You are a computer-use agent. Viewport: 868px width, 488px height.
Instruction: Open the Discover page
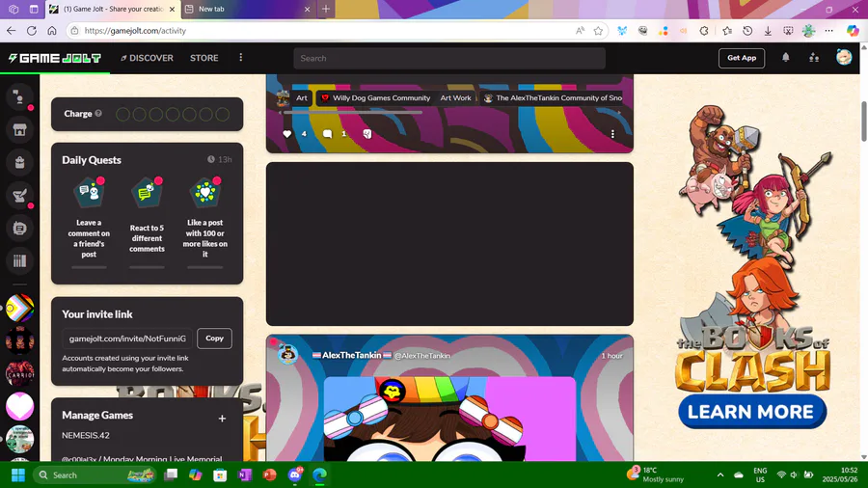point(147,58)
